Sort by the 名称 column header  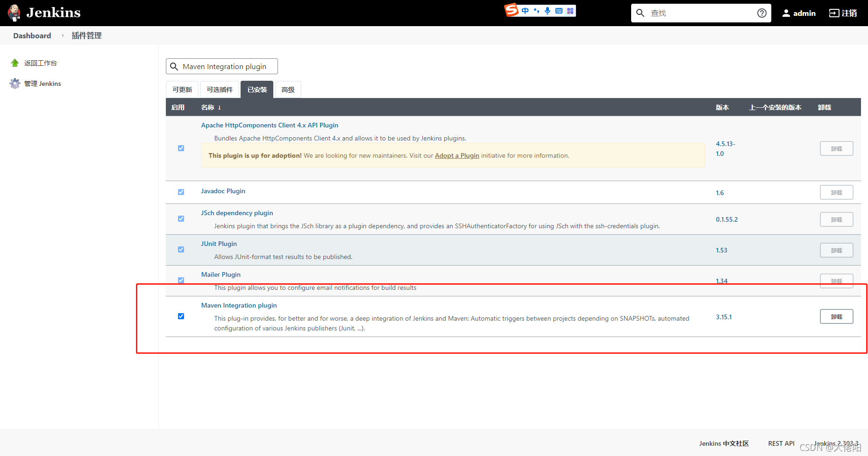coord(211,107)
